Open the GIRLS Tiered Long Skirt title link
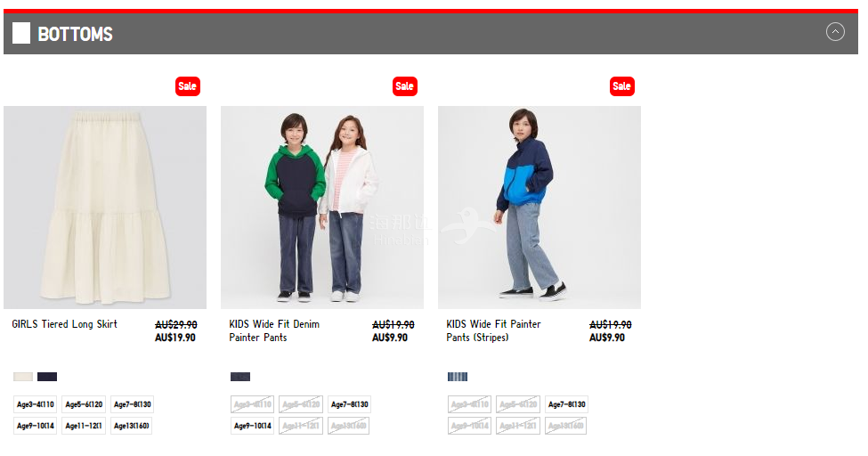This screenshot has height=456, width=868. pos(65,324)
